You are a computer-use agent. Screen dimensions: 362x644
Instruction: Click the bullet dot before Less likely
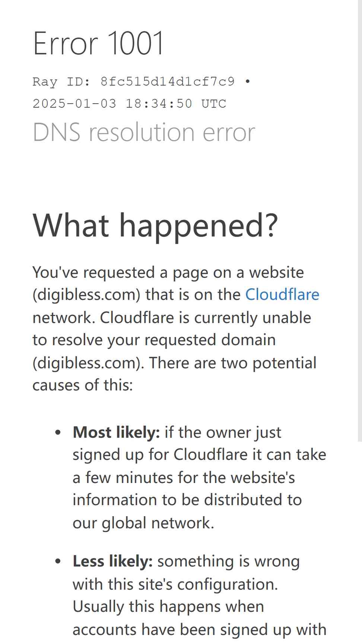(x=58, y=561)
